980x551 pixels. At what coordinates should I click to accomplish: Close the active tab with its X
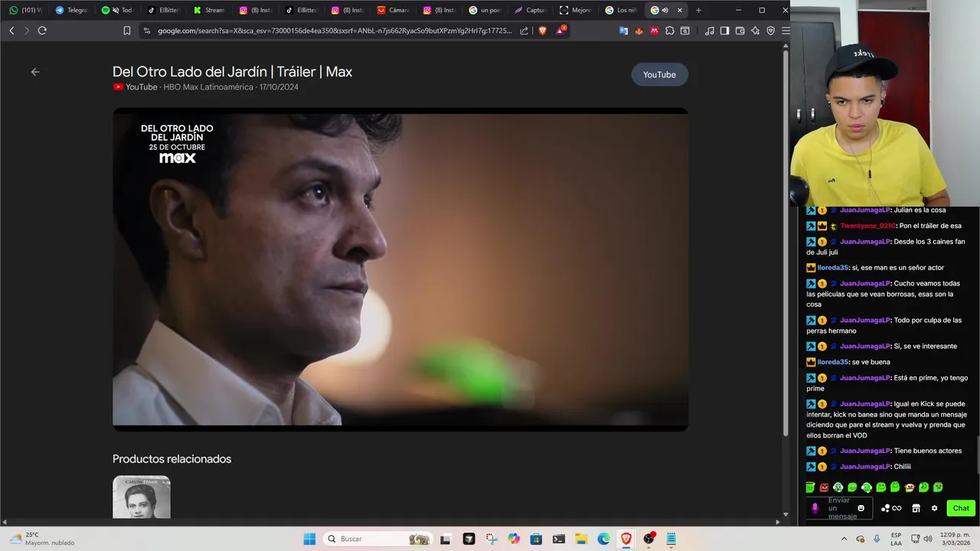679,10
